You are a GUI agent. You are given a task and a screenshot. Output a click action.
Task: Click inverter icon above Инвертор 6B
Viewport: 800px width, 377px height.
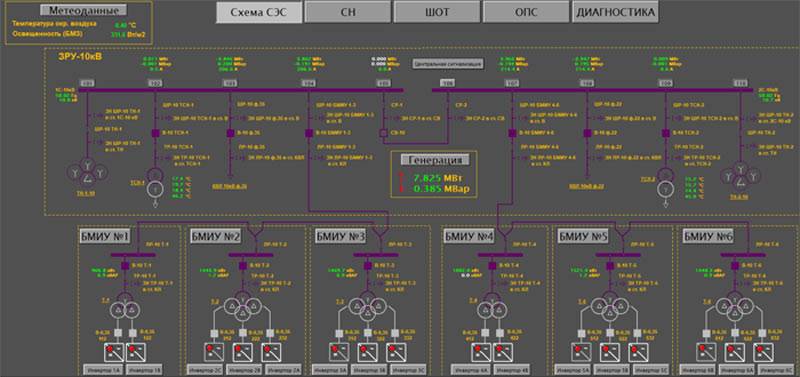(707, 352)
